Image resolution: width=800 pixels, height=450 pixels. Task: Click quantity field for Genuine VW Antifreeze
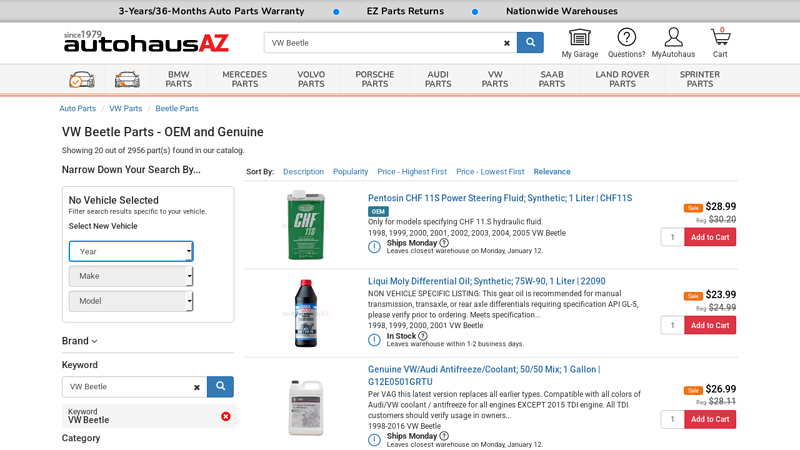[x=672, y=419]
